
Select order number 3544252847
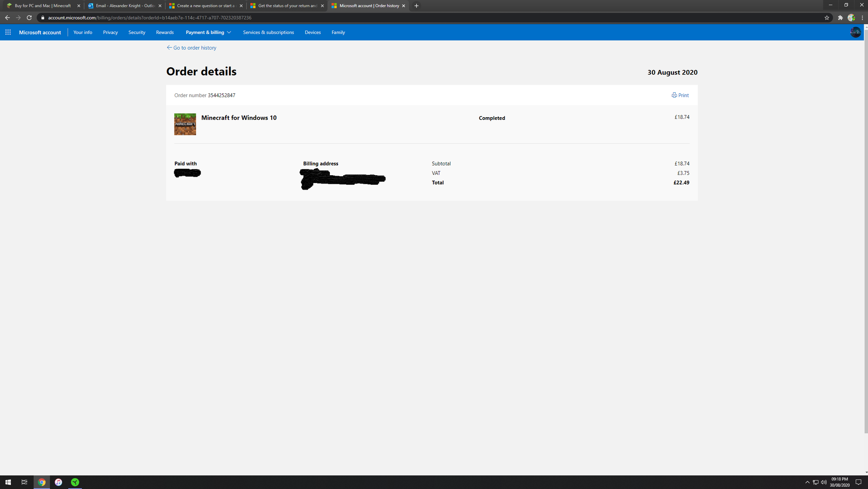[221, 95]
